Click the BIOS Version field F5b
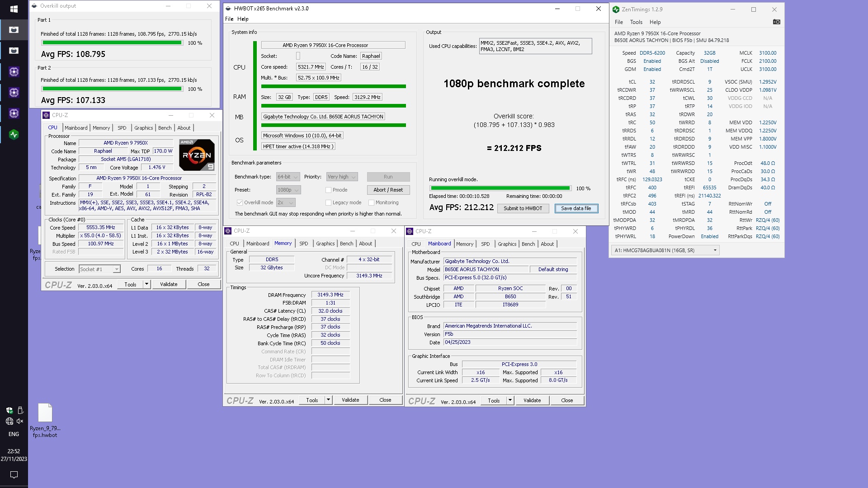Screen dimensions: 868x488 (x=510, y=334)
